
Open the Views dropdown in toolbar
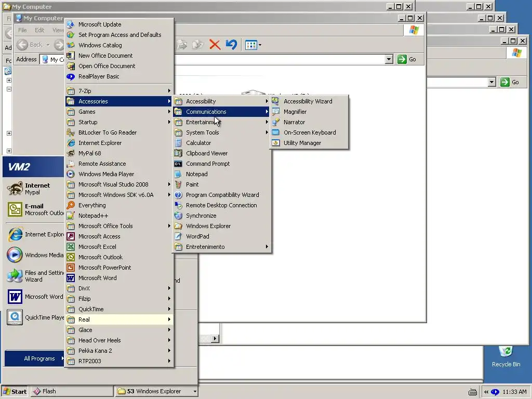253,45
